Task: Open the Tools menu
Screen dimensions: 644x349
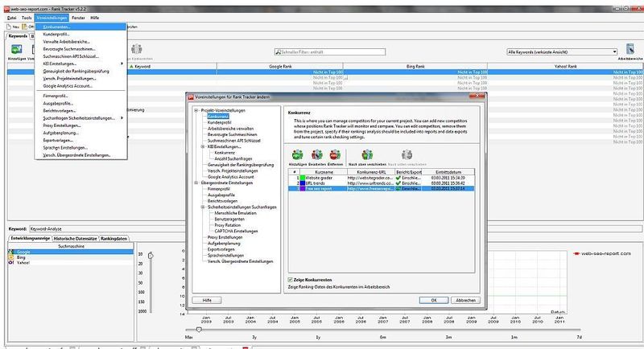Action: pos(27,18)
